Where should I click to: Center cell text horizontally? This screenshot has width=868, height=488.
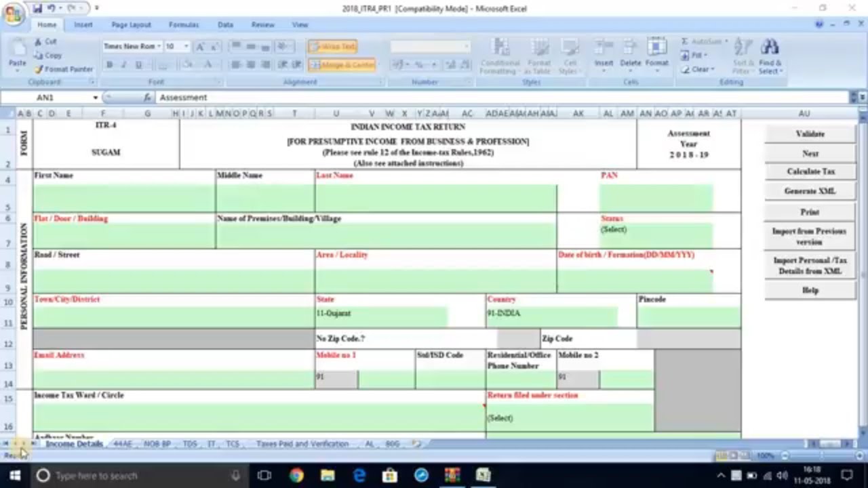click(x=250, y=65)
